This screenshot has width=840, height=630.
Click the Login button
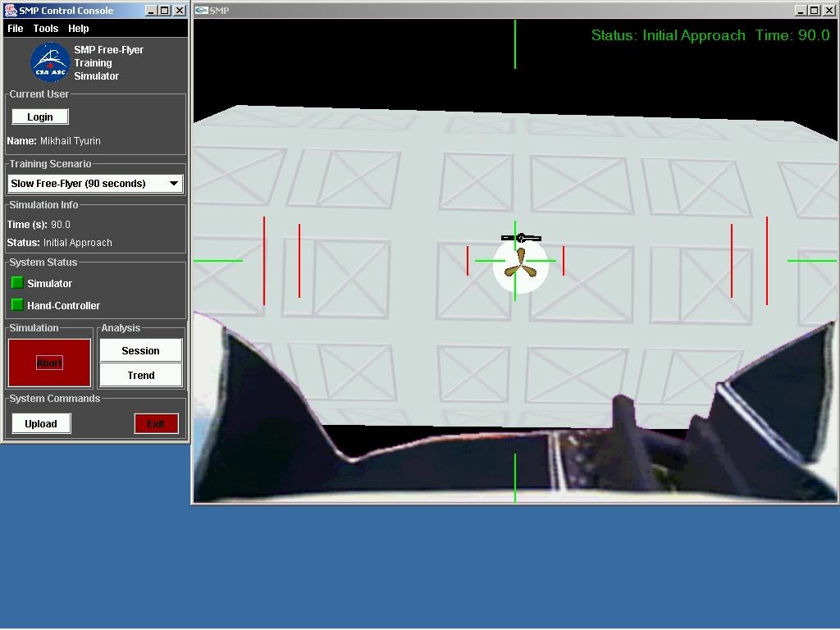39,116
